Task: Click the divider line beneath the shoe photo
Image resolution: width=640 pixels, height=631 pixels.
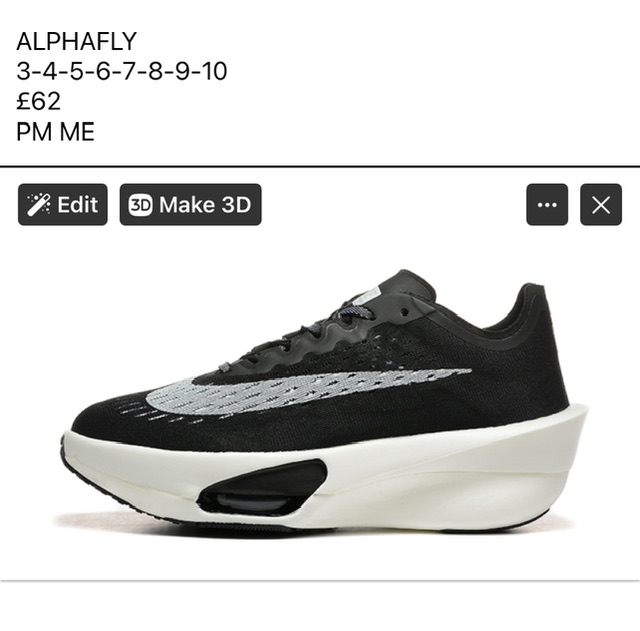Action: [320, 580]
